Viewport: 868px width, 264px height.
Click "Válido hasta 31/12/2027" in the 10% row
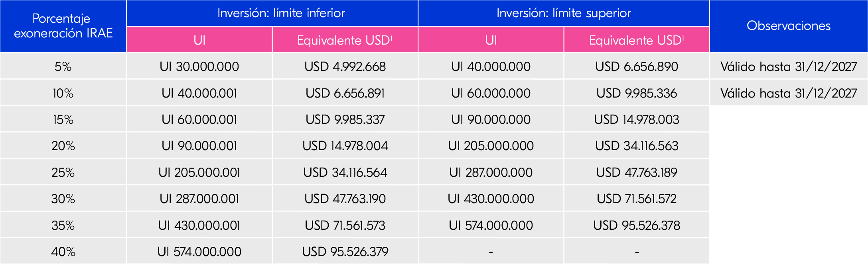click(x=788, y=93)
